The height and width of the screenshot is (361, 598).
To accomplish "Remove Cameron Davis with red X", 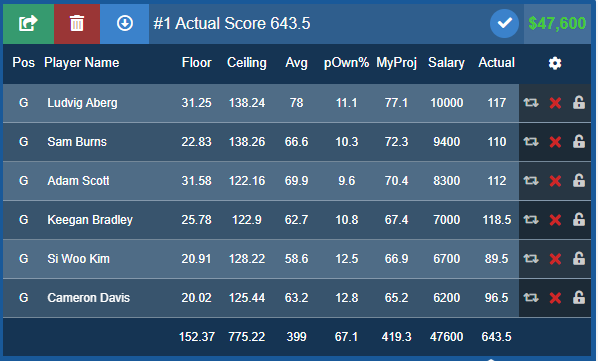I will pyautogui.click(x=555, y=298).
